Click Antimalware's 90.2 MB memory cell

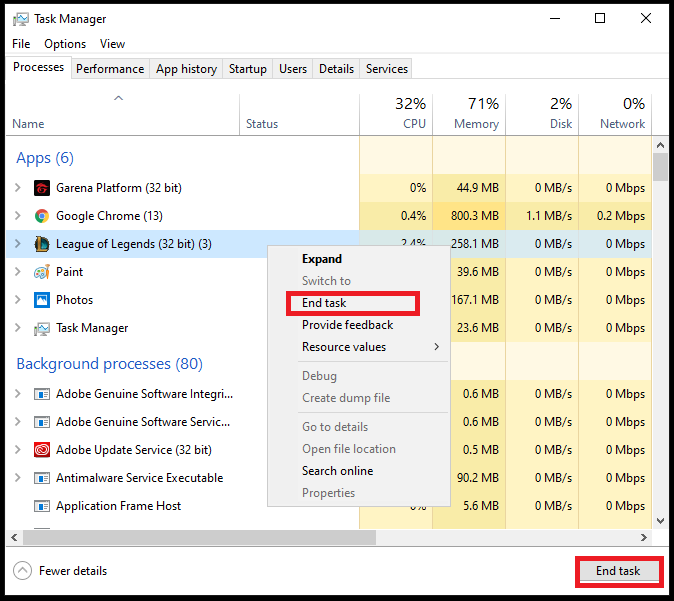pos(477,478)
